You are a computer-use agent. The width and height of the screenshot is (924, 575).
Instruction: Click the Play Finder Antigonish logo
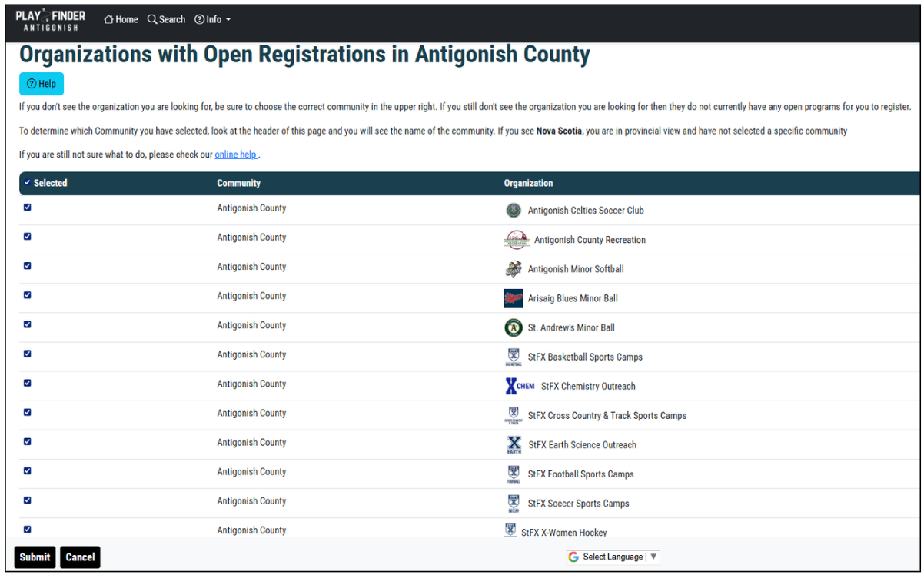click(x=51, y=21)
